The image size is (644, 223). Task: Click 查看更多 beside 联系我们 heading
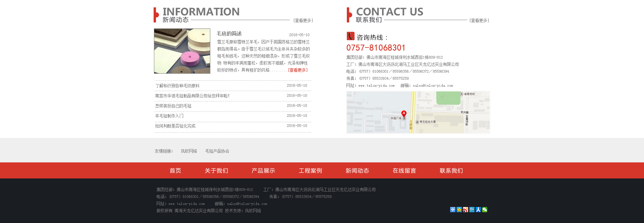pos(479,20)
